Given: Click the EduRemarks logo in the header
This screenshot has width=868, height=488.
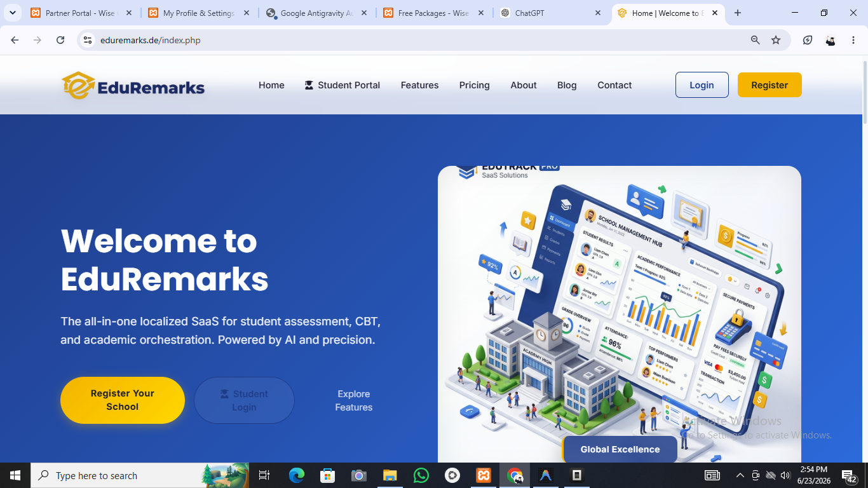Looking at the screenshot, I should 133,85.
